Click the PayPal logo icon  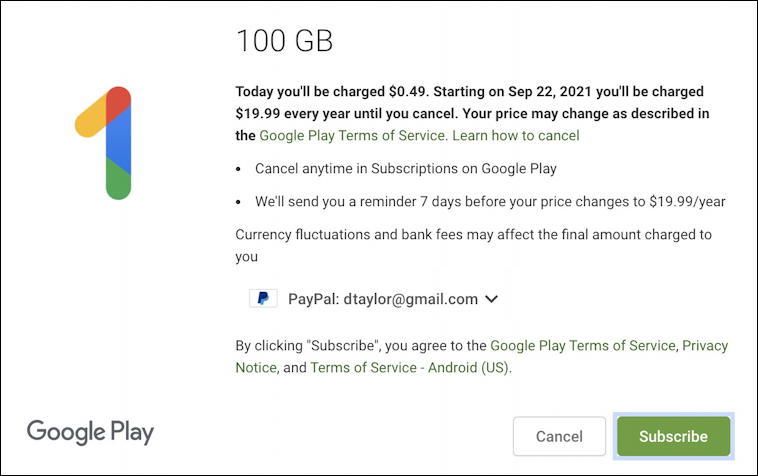[263, 298]
